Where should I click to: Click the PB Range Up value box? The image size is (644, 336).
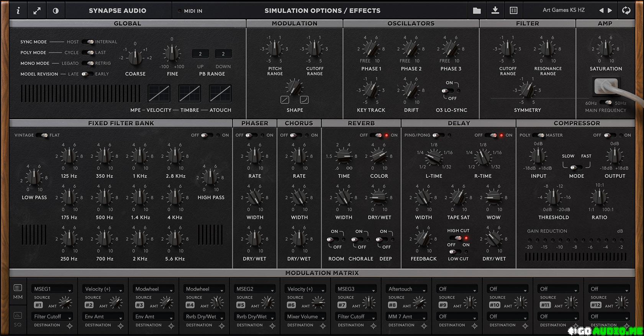[x=200, y=54]
